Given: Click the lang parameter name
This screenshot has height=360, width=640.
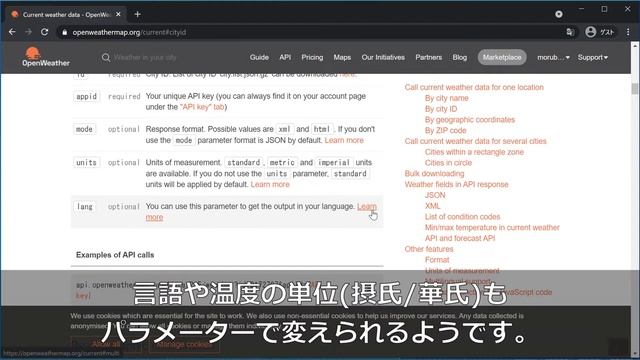Looking at the screenshot, I should tap(84, 207).
